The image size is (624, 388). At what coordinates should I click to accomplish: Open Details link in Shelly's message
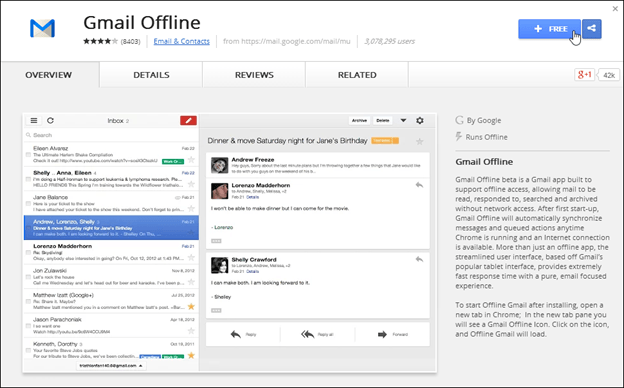coord(253,271)
